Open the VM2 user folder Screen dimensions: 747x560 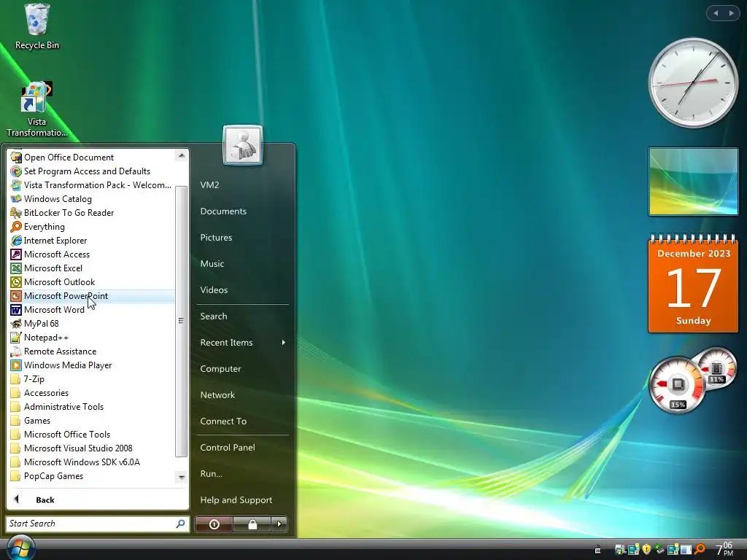[242, 184]
